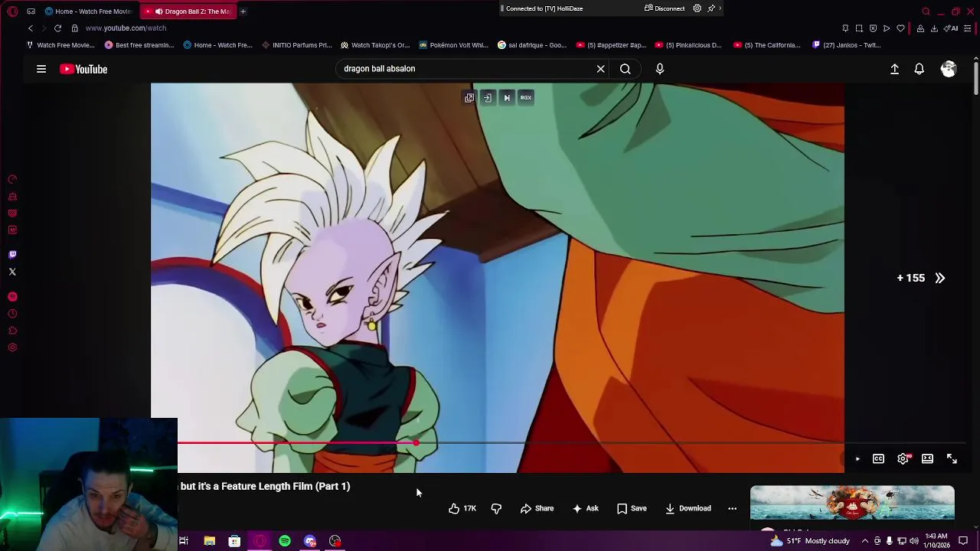Open the account avatar menu

949,69
